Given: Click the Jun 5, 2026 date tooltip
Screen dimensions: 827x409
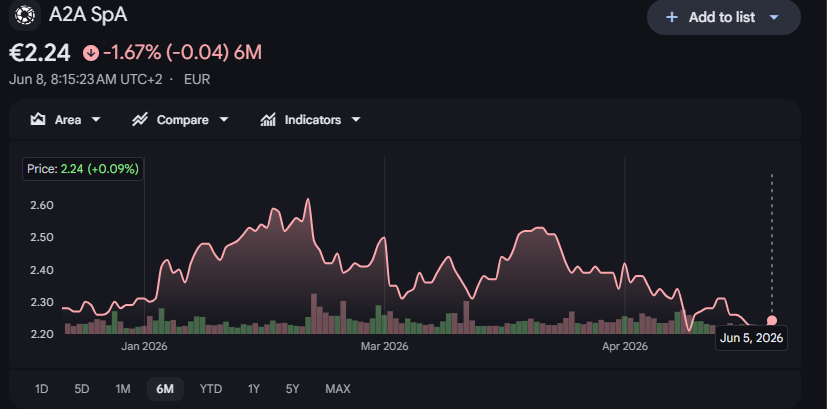Looking at the screenshot, I should pyautogui.click(x=751, y=338).
